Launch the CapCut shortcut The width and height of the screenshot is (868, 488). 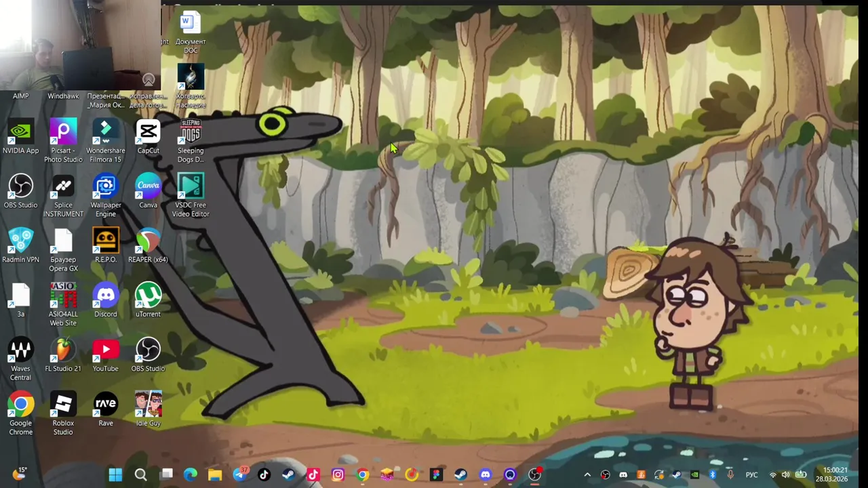pyautogui.click(x=148, y=138)
